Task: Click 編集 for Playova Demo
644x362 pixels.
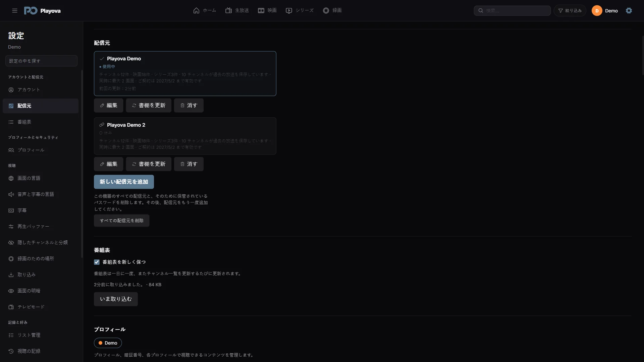Action: (108, 106)
